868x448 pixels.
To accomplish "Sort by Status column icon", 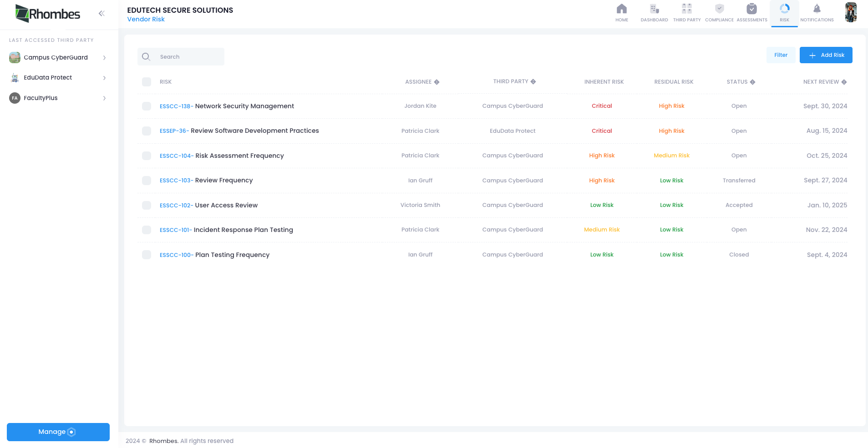I will tap(752, 82).
